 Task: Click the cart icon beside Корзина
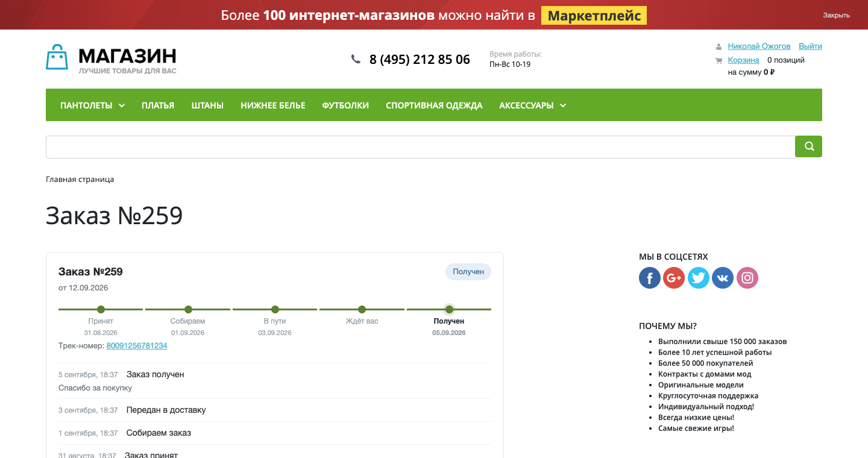(719, 60)
